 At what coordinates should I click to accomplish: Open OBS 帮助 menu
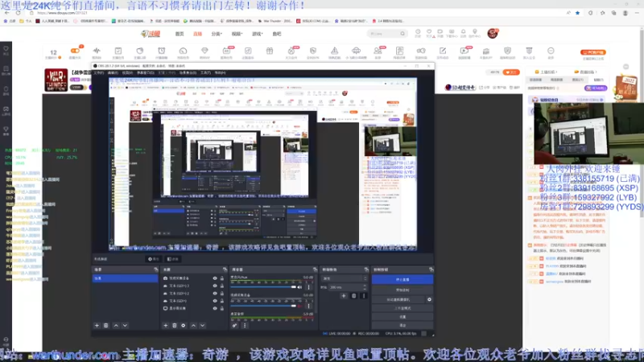[220, 72]
